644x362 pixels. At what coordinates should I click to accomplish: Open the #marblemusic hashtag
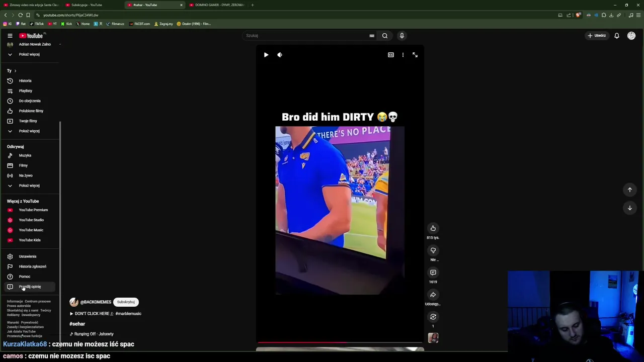point(128,314)
